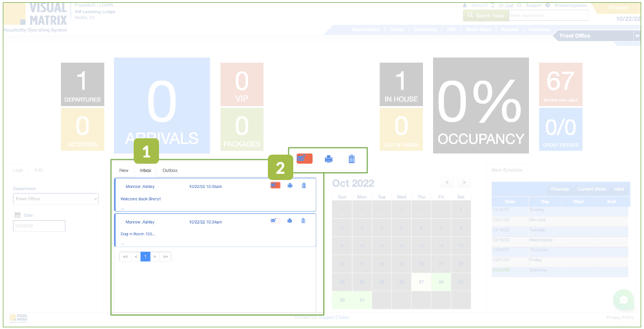The width and height of the screenshot is (644, 329).
Task: Open the Department dropdown
Action: click(56, 199)
